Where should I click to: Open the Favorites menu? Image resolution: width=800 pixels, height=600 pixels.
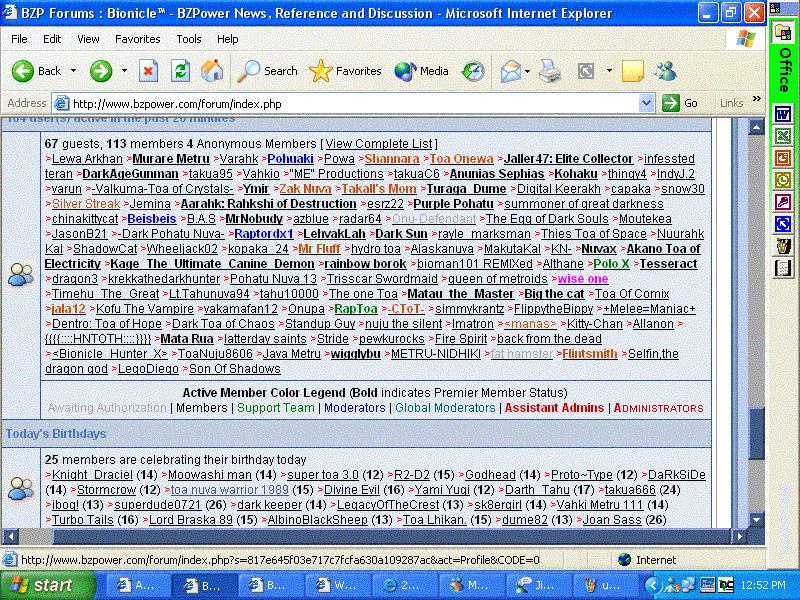tap(137, 39)
